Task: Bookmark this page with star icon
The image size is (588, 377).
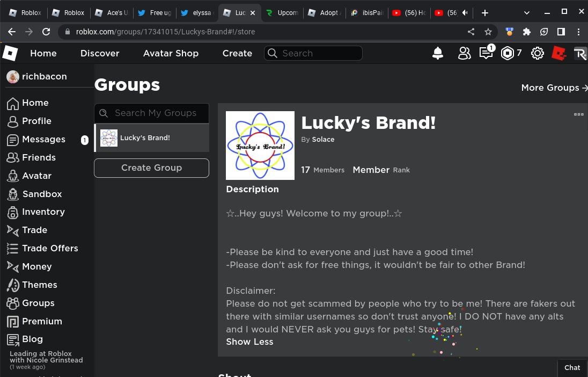Action: (488, 32)
